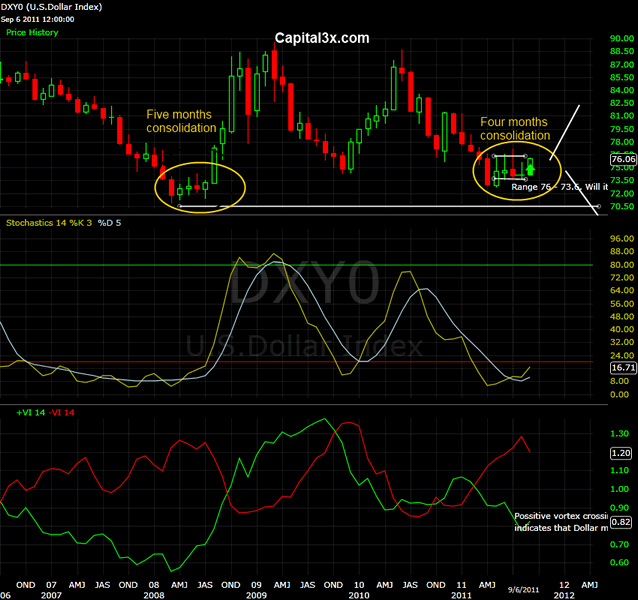The height and width of the screenshot is (600, 638).
Task: Click the Stochastics 14 %K 3 indicator label
Action: pos(49,223)
